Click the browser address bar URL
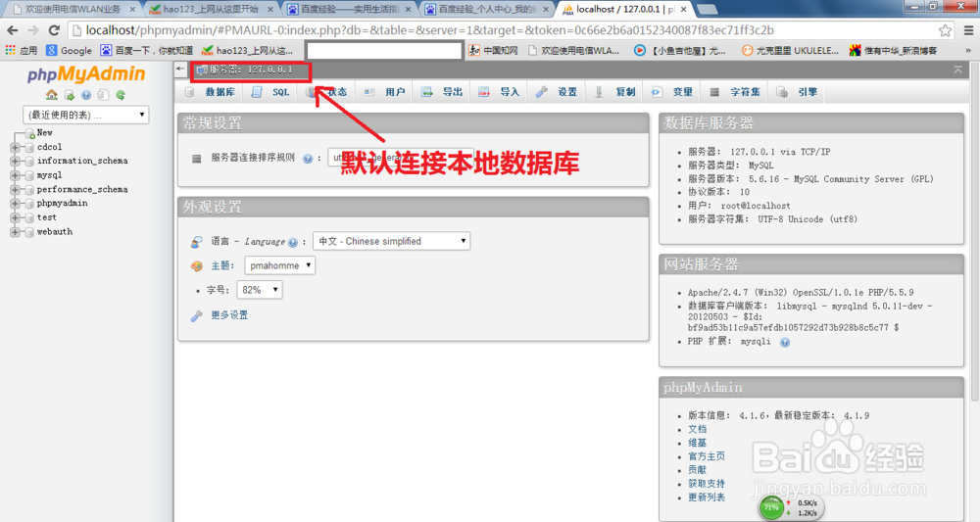Screen dimensions: 980x522 [430, 30]
